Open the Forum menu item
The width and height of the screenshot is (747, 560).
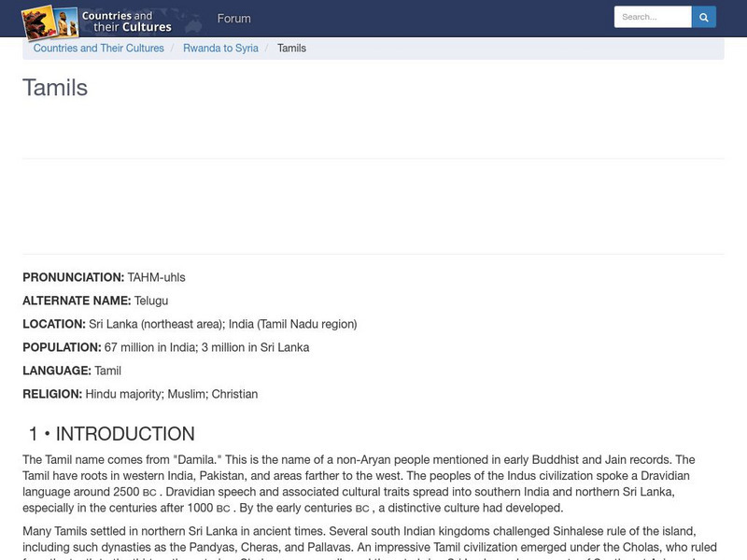pos(234,19)
